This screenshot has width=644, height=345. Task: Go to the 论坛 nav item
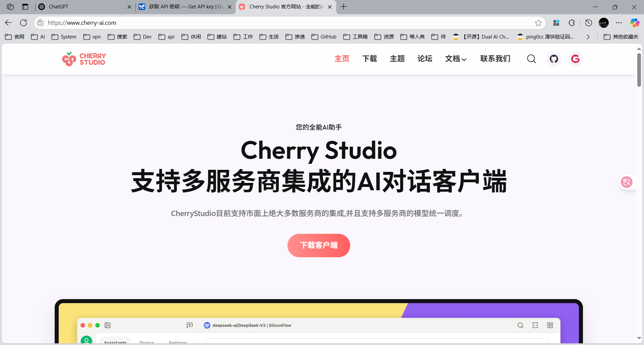[x=425, y=59]
